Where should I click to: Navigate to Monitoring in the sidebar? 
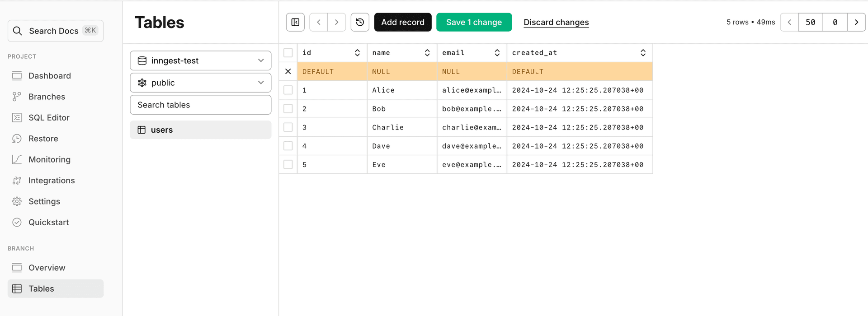point(49,159)
